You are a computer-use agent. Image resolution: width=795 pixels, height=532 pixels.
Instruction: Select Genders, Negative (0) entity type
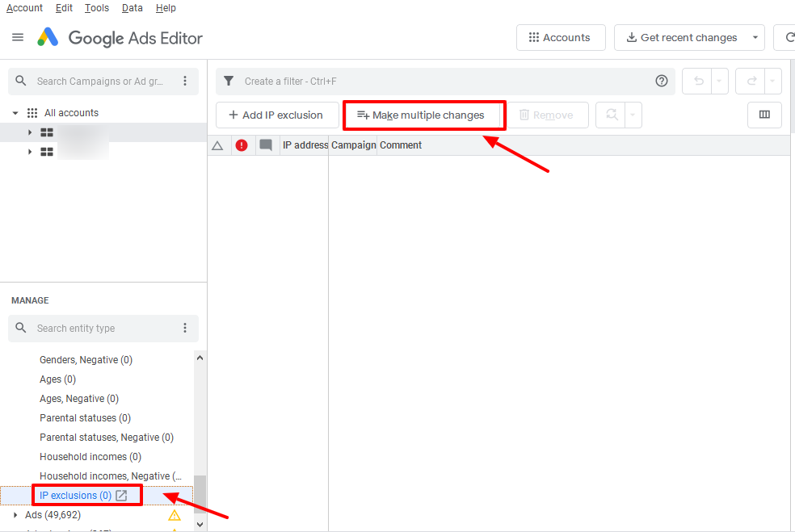pyautogui.click(x=86, y=360)
